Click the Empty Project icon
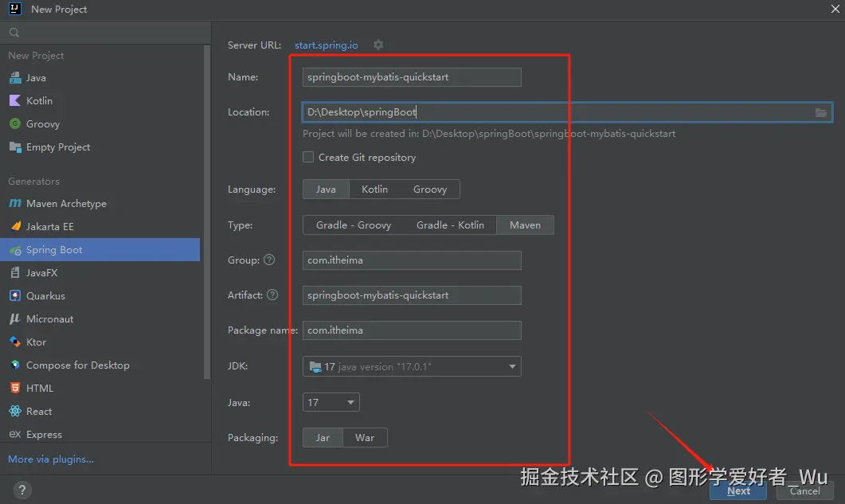The image size is (845, 504). pos(15,147)
